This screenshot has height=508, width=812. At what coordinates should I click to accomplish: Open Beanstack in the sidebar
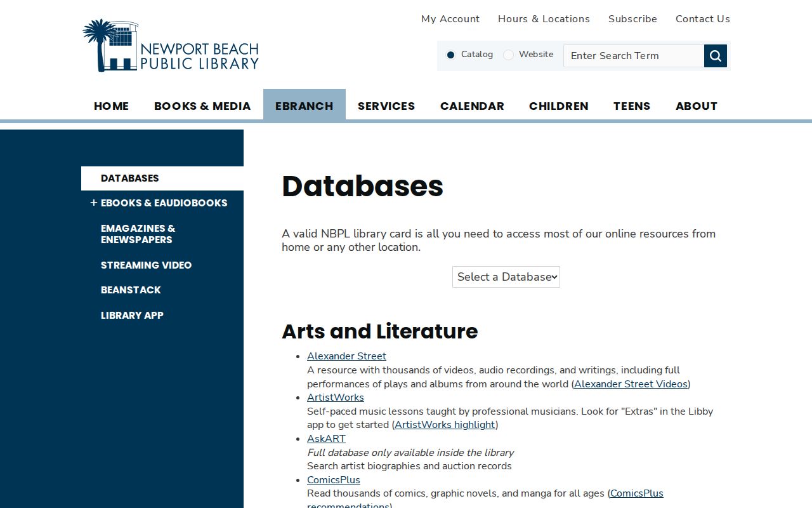131,290
